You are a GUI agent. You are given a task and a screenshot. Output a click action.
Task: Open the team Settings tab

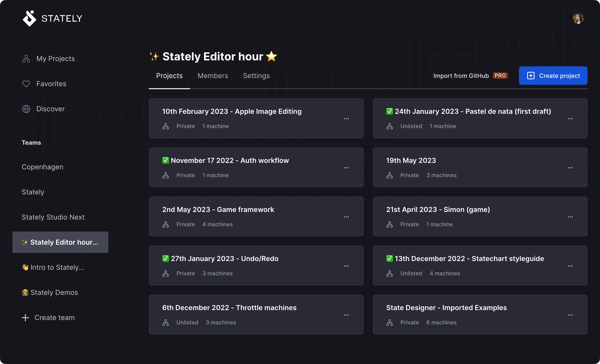pos(256,76)
